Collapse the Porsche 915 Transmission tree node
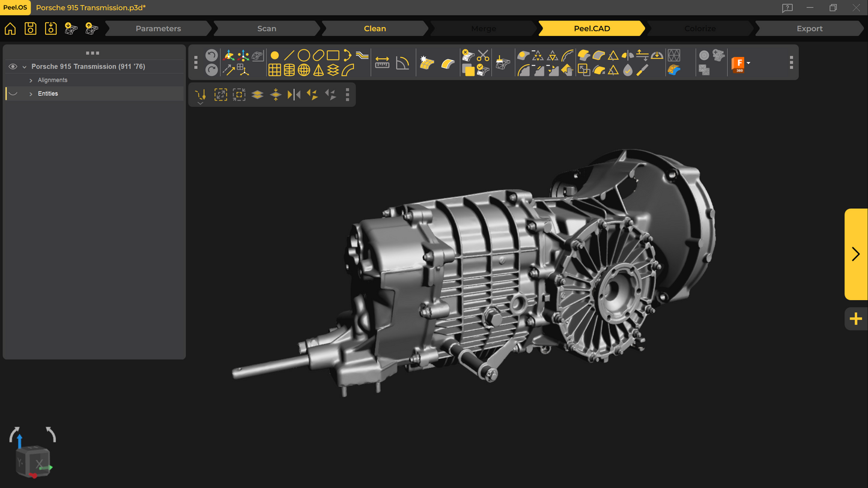Image resolution: width=868 pixels, height=488 pixels. 25,67
